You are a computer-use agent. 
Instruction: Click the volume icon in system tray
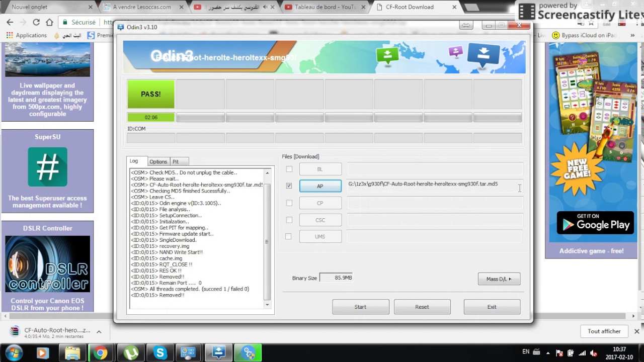click(594, 353)
